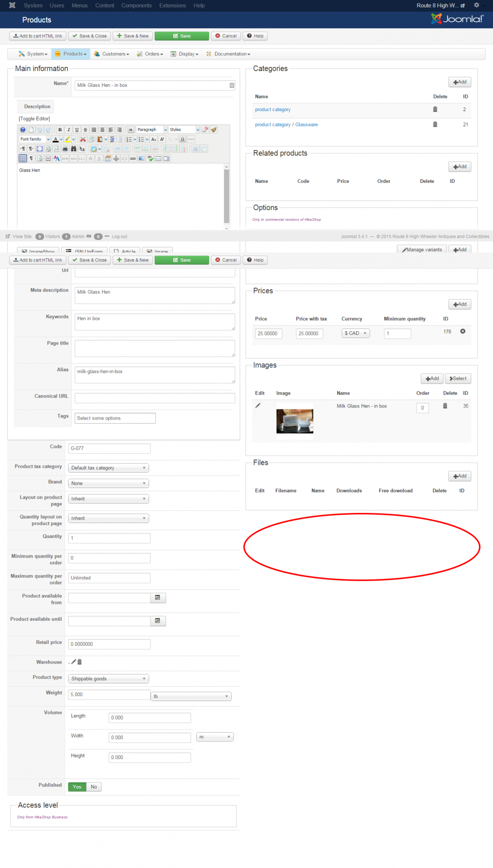Click Log out in the status bar

[x=119, y=237]
